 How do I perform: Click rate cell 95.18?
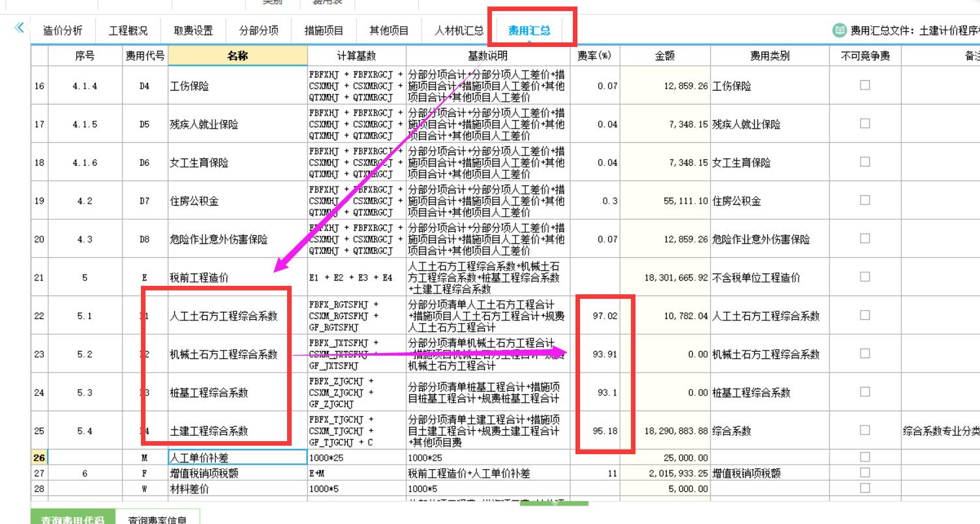tap(594, 431)
